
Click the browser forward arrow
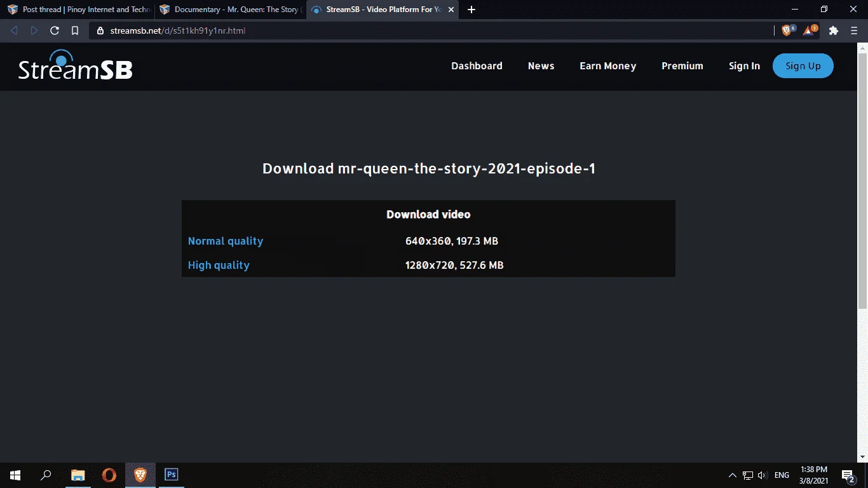point(34,30)
